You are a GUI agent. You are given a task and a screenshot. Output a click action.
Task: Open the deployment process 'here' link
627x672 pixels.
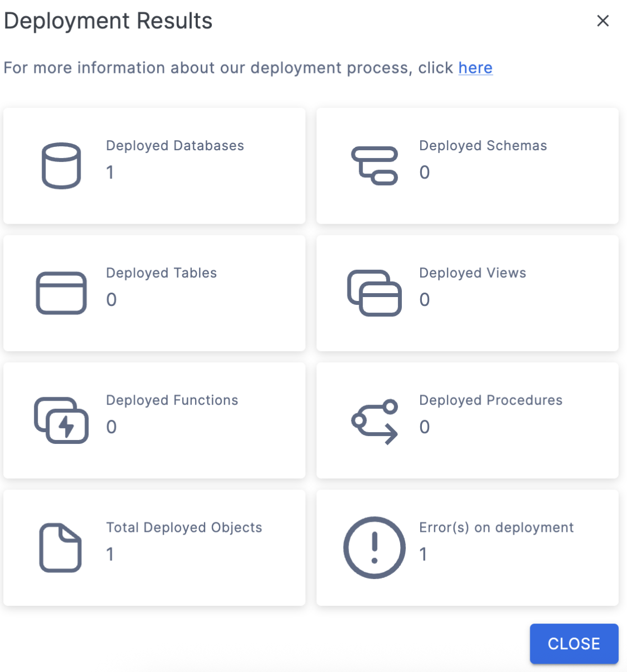click(x=475, y=67)
